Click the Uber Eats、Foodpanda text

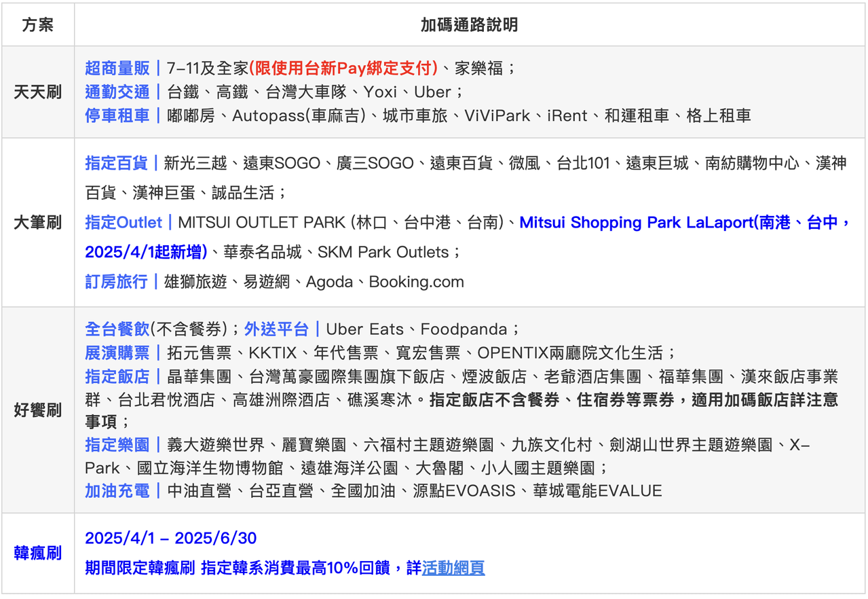417,329
